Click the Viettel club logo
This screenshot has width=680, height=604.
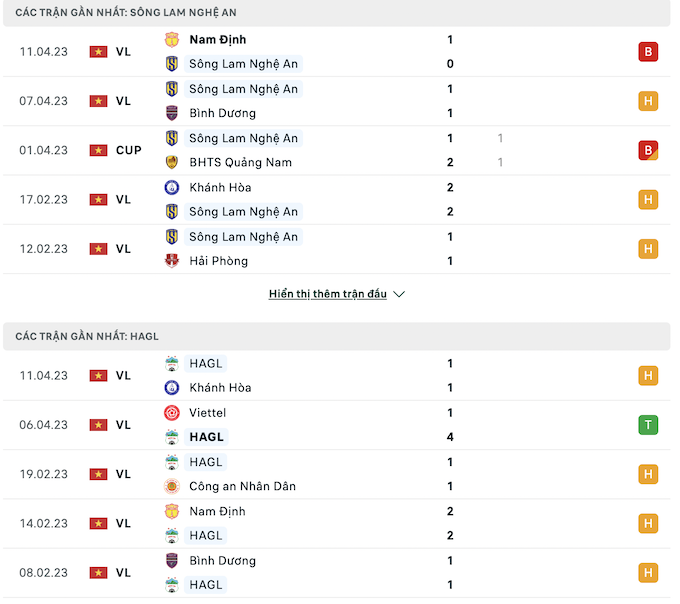(x=172, y=413)
